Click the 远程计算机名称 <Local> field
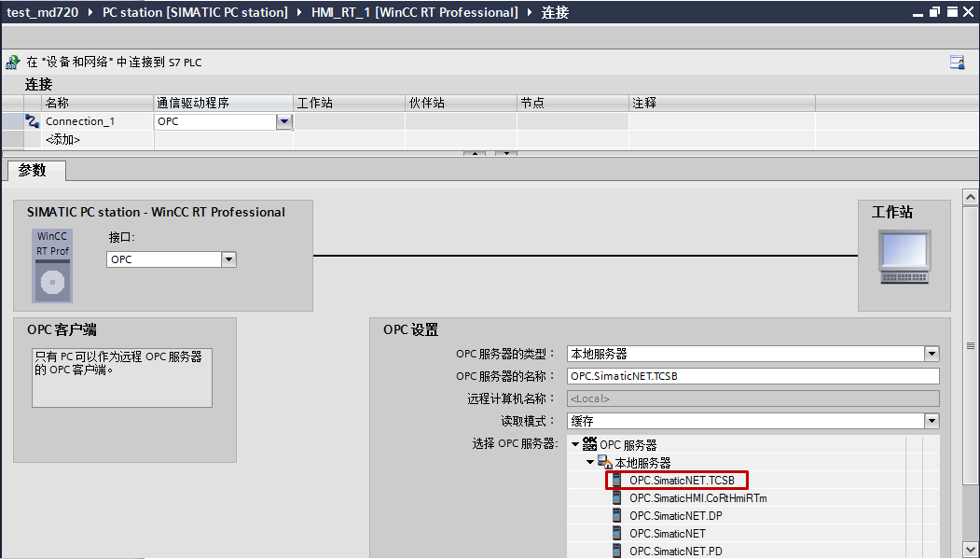This screenshot has width=980, height=559. point(753,398)
